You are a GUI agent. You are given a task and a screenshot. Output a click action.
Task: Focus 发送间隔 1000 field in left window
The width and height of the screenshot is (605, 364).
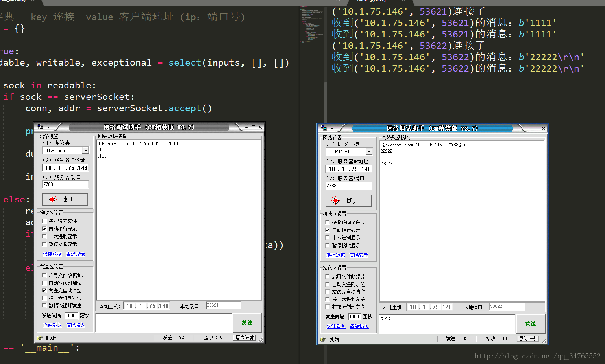click(71, 316)
